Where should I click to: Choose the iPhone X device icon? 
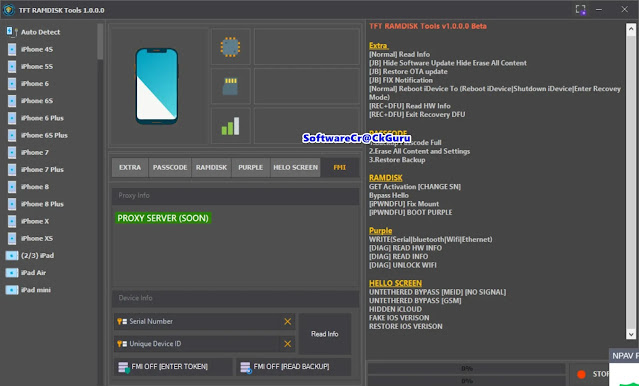12,221
